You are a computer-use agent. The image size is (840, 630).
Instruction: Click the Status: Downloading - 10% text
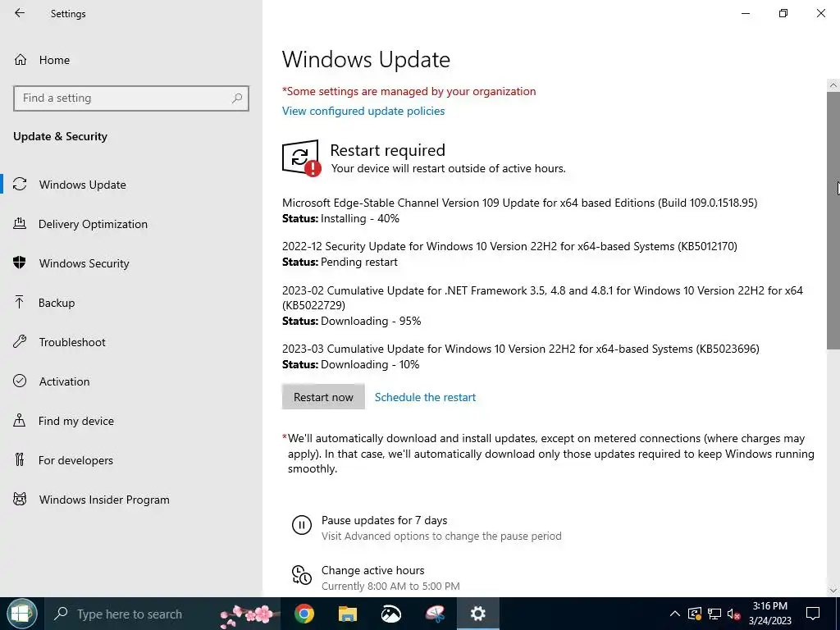351,364
